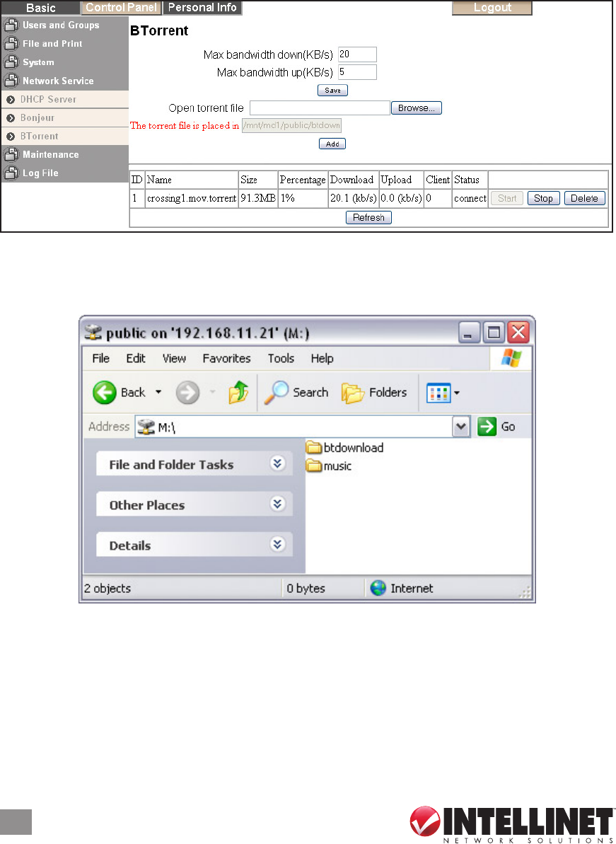The height and width of the screenshot is (844, 616).
Task: Open the Favorites menu
Action: tap(226, 359)
